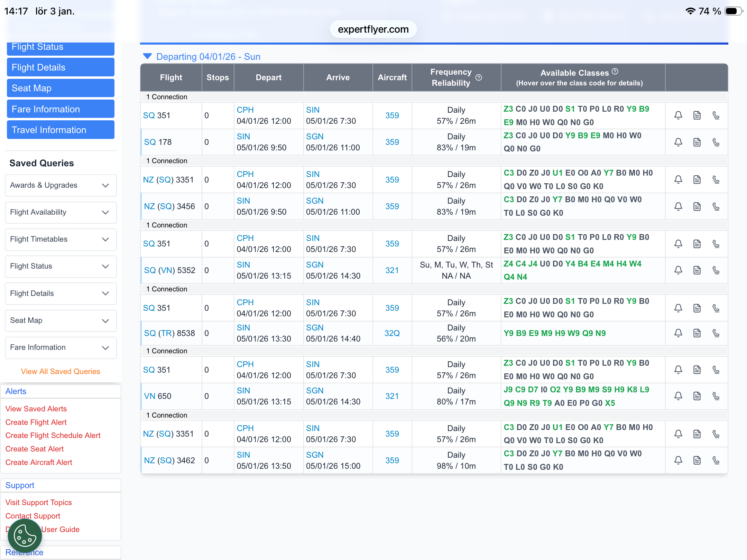Open the flight details document icon for VN 650
Viewport: 747px width, 560px height.
697,396
